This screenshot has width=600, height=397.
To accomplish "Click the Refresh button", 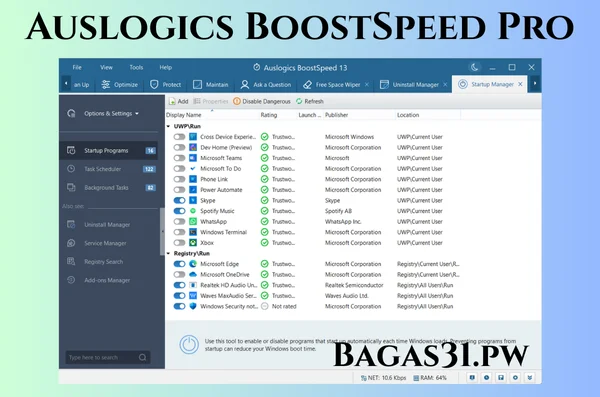I will (x=310, y=101).
